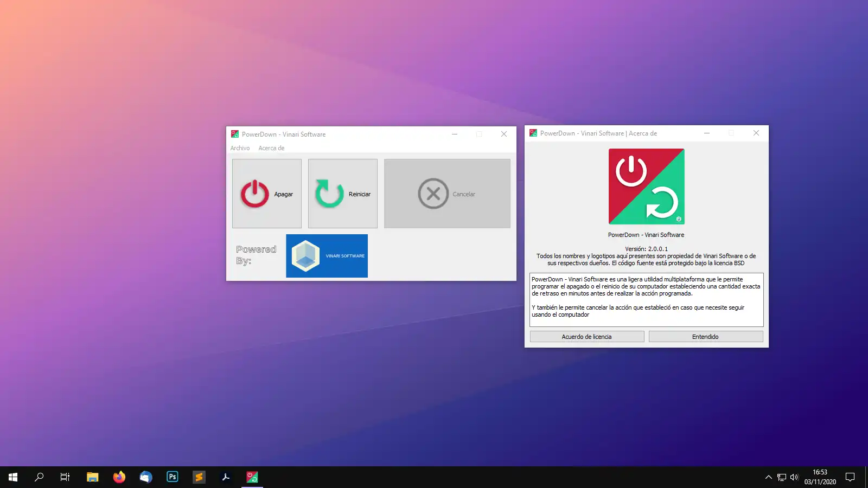
Task: Click the Apagar shutdown button
Action: coord(267,194)
